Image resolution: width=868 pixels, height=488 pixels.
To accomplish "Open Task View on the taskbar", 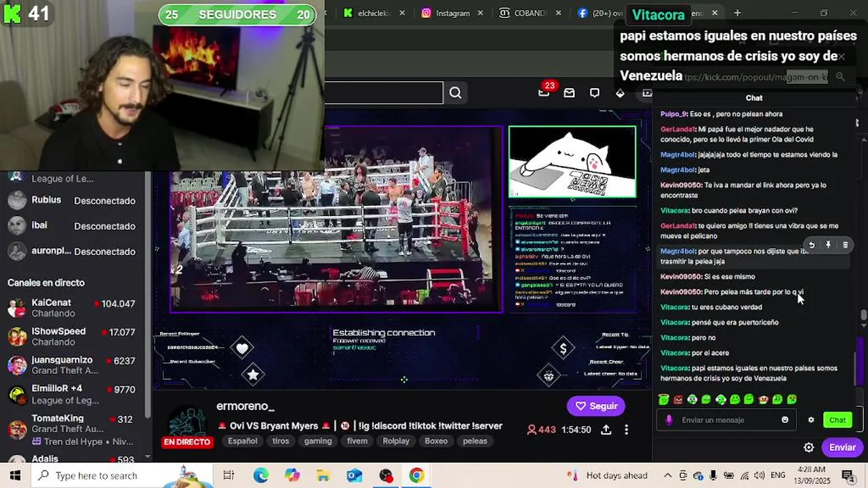I will [229, 475].
